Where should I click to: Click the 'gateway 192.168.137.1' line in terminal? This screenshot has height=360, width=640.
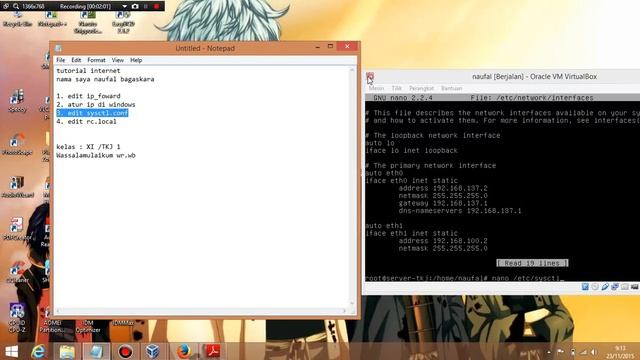coord(443,203)
